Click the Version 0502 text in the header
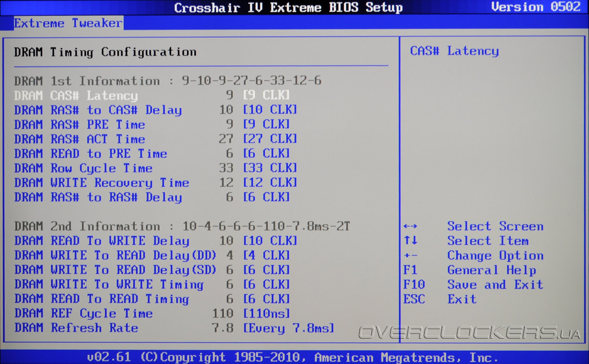Viewport: 589px width, 364px height. [x=536, y=7]
